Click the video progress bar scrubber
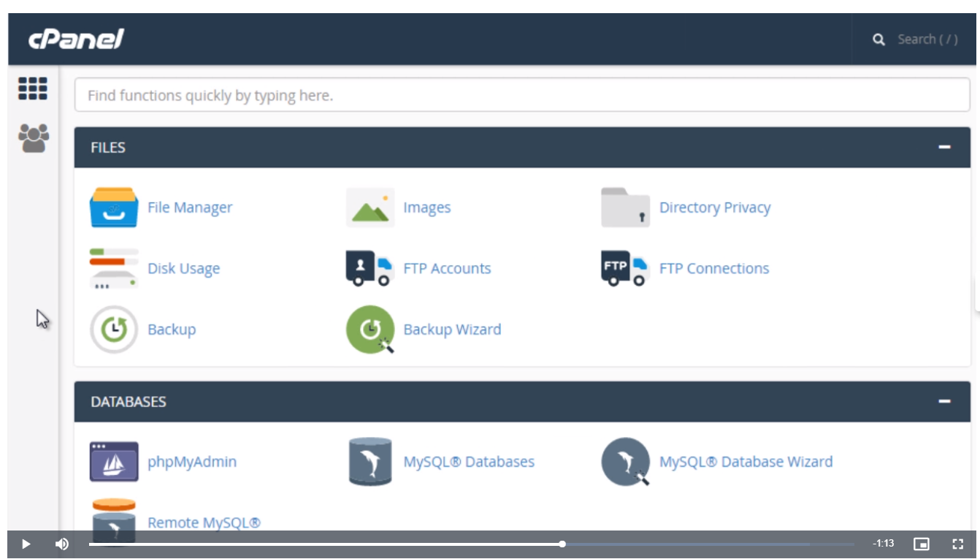980x559 pixels. click(562, 544)
